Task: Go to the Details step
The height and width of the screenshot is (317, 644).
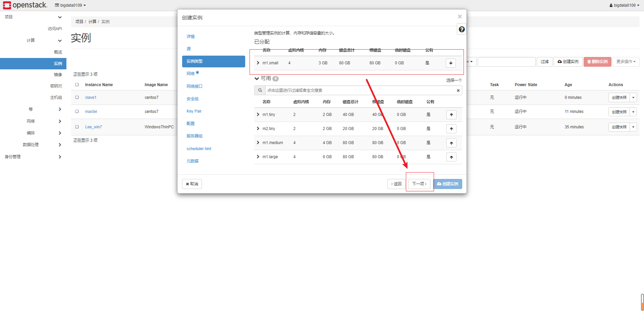Action: pyautogui.click(x=191, y=37)
